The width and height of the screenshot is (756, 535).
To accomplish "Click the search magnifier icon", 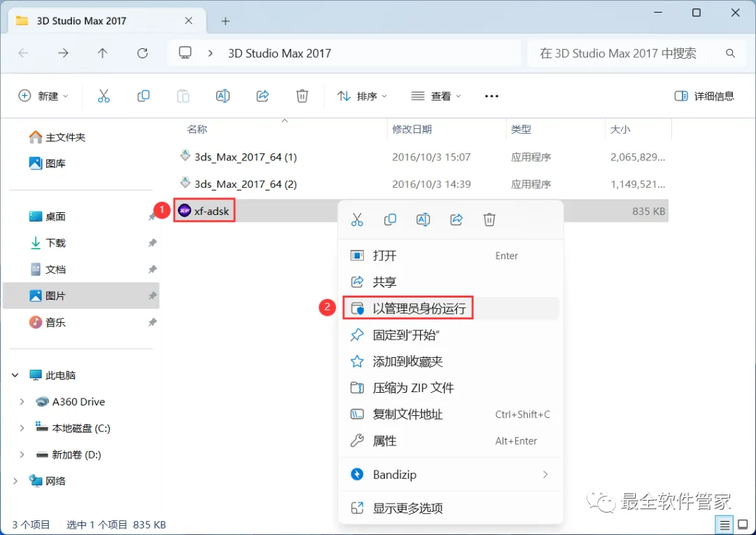I will [730, 53].
